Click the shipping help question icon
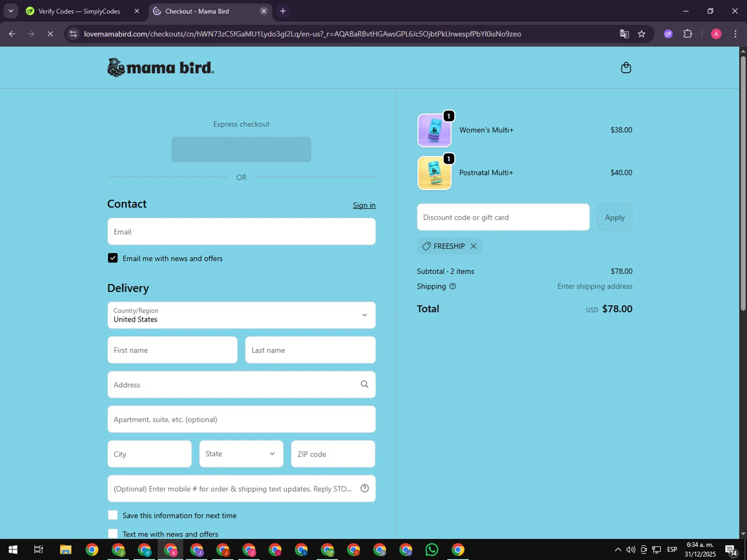747x560 pixels. (x=453, y=286)
